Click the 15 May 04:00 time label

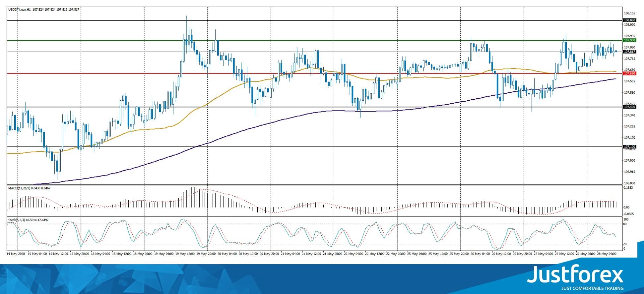(37, 254)
